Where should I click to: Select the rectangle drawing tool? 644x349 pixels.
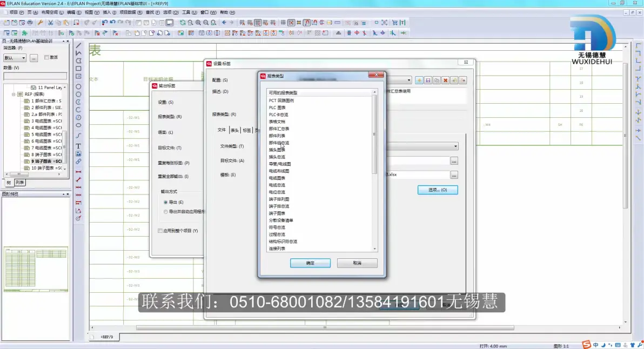click(78, 69)
